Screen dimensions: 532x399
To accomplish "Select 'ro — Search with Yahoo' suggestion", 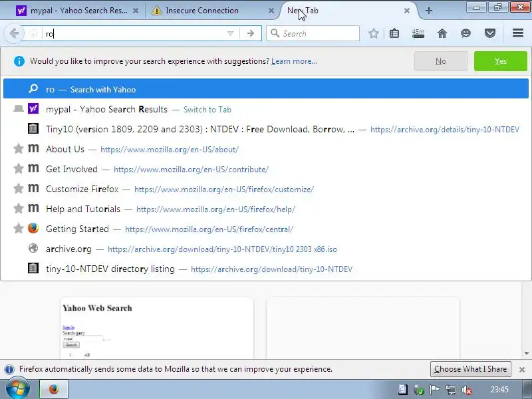I will click(x=266, y=89).
